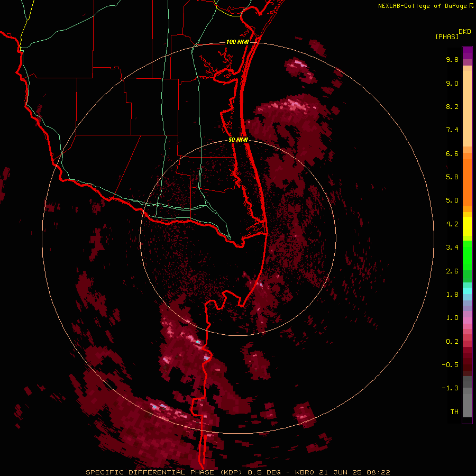The height and width of the screenshot is (476, 476).
Task: Click the yellow swatch in the color bar
Action: pos(467,226)
